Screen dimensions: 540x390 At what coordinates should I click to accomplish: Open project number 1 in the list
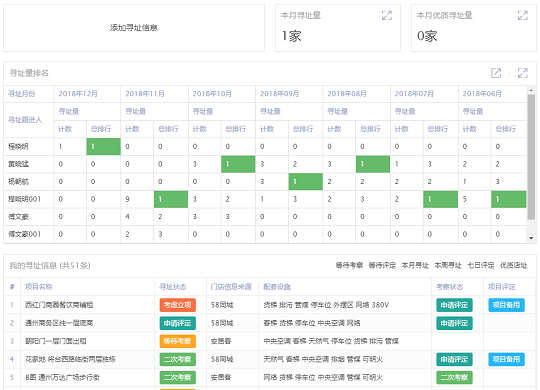(59, 305)
